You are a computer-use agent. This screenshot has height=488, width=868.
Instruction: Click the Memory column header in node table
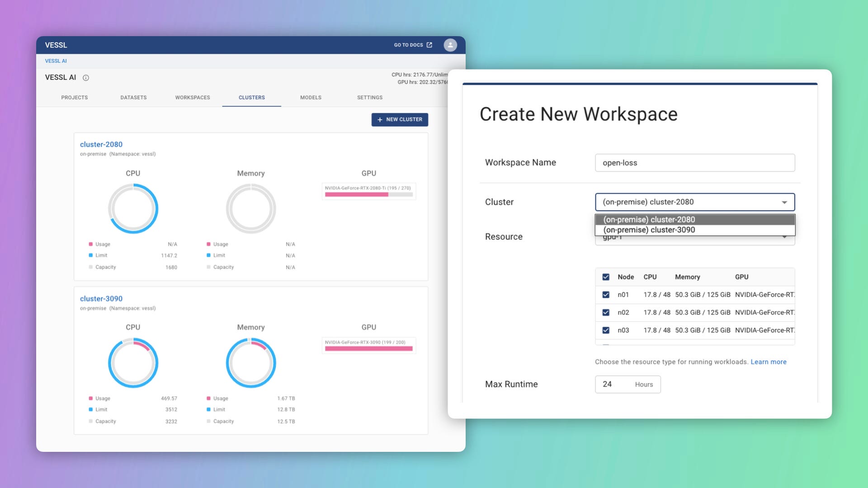click(x=687, y=277)
